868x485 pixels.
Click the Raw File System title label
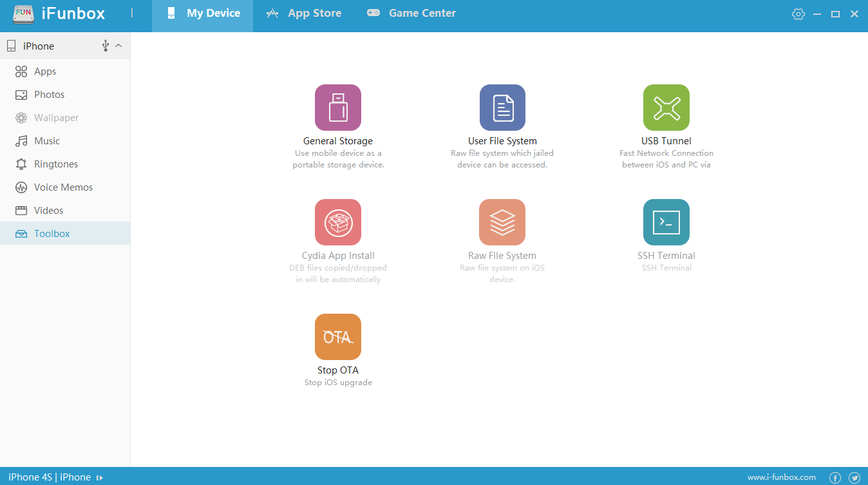coord(502,256)
